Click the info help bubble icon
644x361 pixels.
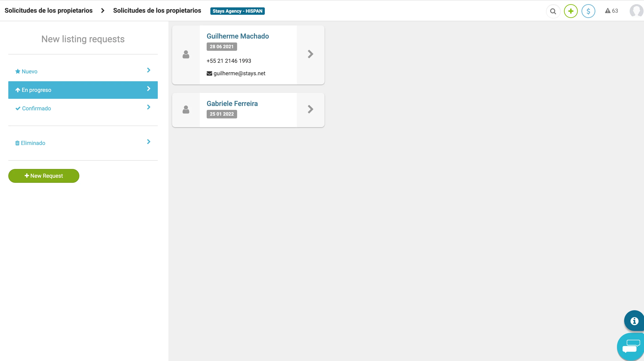click(x=634, y=321)
